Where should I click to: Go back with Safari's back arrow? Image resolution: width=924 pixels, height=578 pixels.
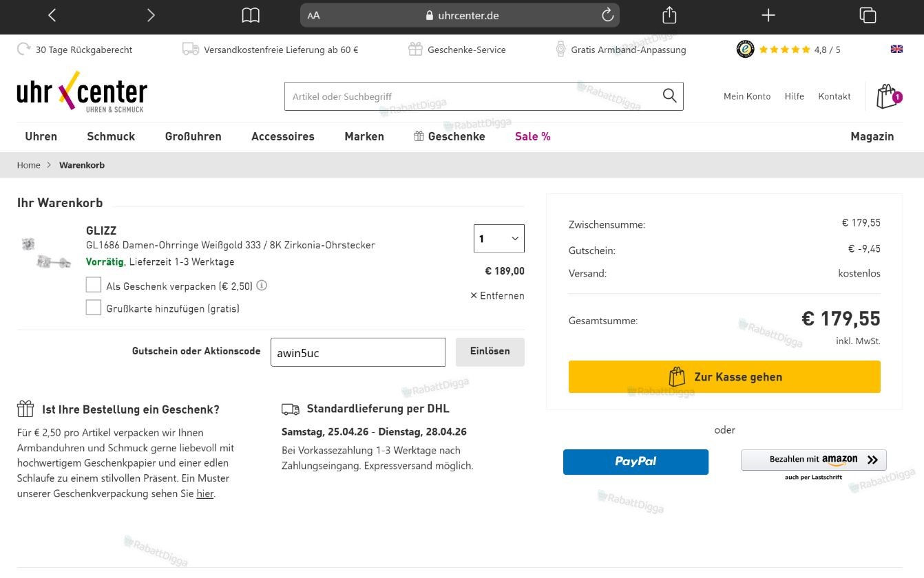coord(52,15)
